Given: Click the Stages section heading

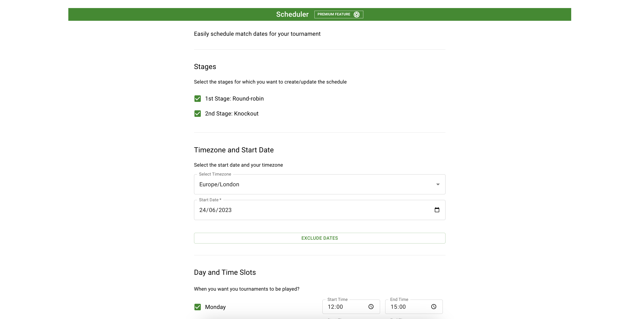Looking at the screenshot, I should (205, 67).
